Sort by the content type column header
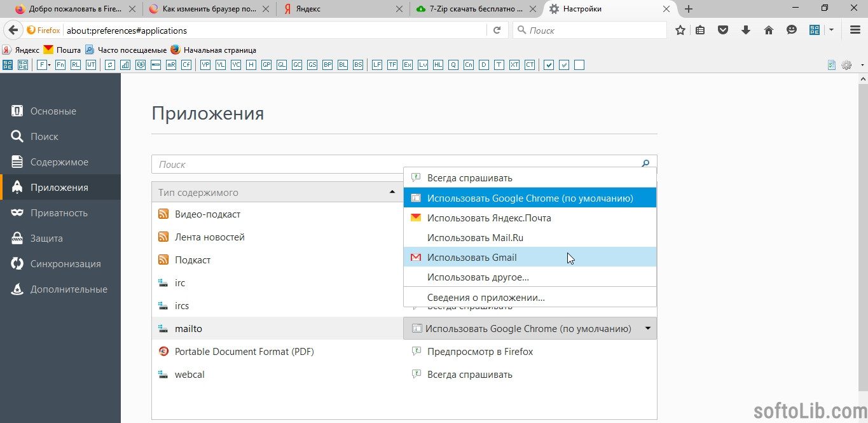Image resolution: width=868 pixels, height=423 pixels. click(x=277, y=192)
